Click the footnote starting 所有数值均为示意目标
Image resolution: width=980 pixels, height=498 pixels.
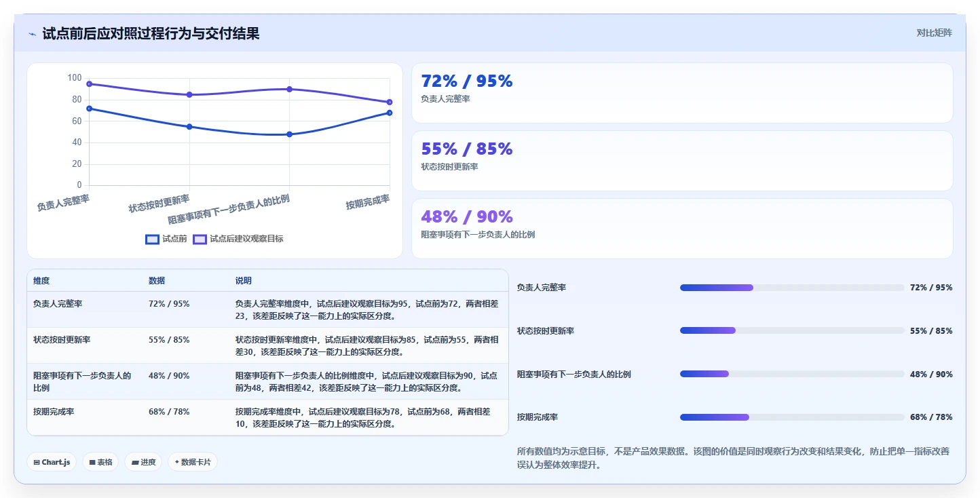click(x=734, y=458)
